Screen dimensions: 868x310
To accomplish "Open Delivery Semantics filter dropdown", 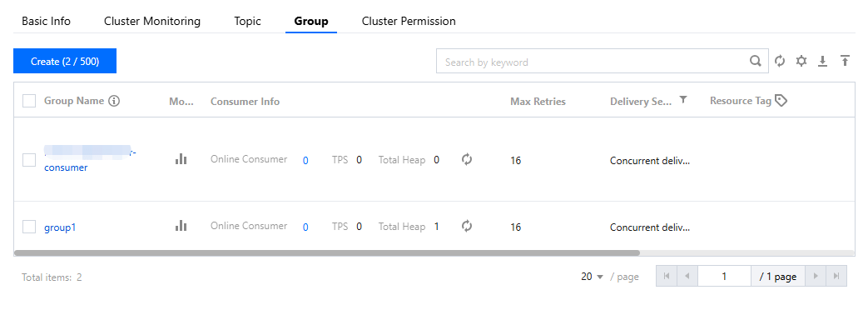I will 683,100.
